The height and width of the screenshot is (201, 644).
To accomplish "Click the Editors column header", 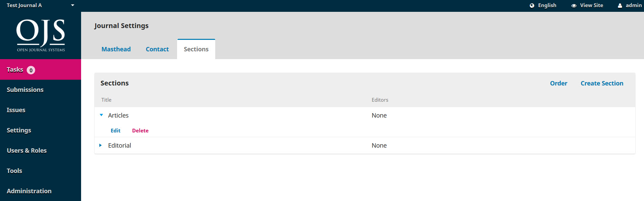I will pos(380,100).
